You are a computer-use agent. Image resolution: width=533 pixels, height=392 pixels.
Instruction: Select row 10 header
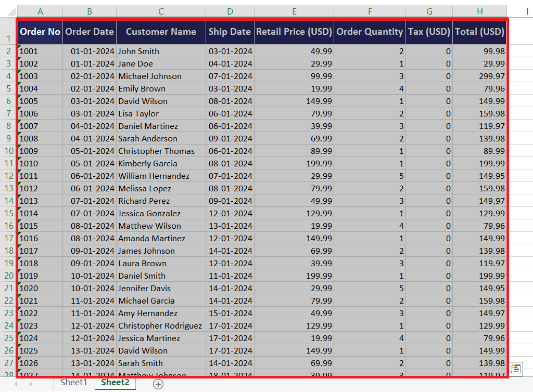tap(8, 151)
